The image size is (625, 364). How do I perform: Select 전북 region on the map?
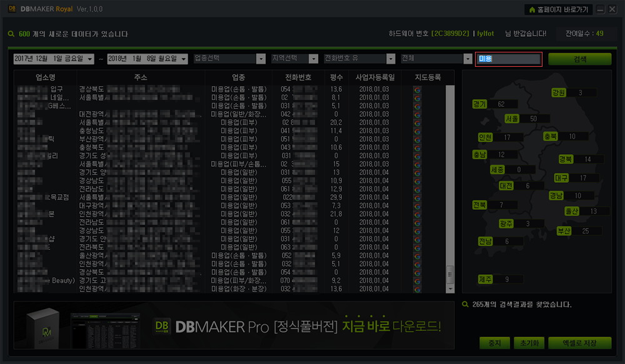click(x=479, y=205)
